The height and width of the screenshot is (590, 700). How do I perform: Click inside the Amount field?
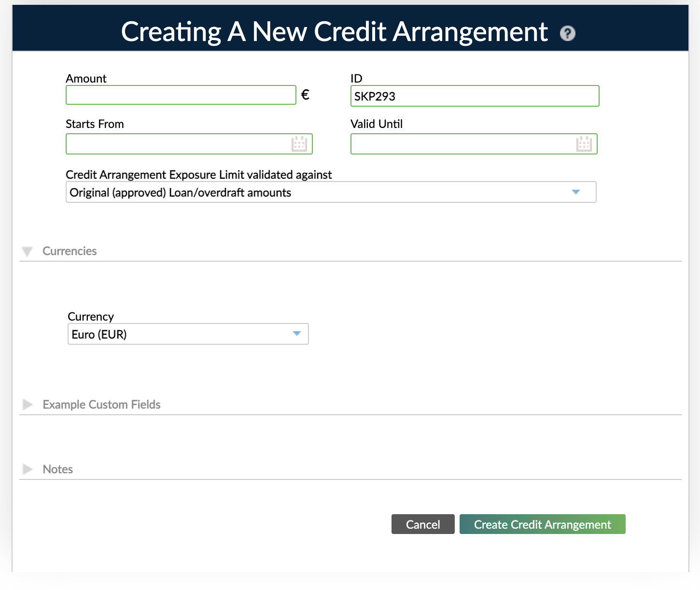(181, 95)
